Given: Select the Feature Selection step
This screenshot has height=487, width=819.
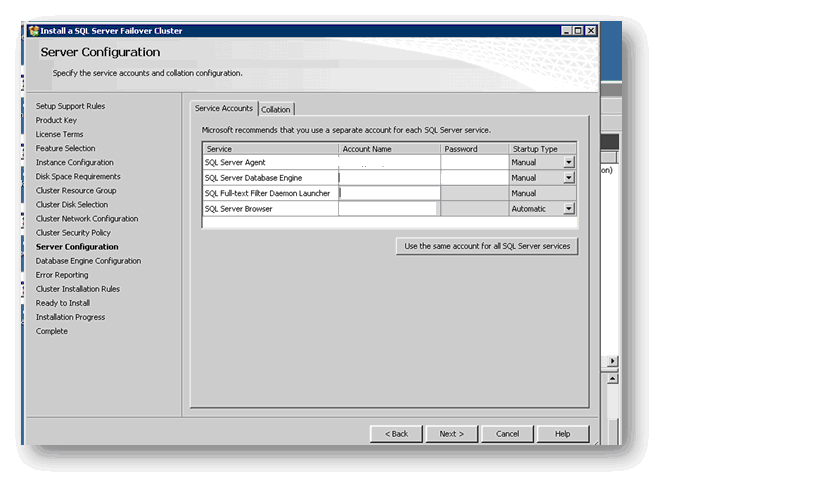Looking at the screenshot, I should point(65,148).
